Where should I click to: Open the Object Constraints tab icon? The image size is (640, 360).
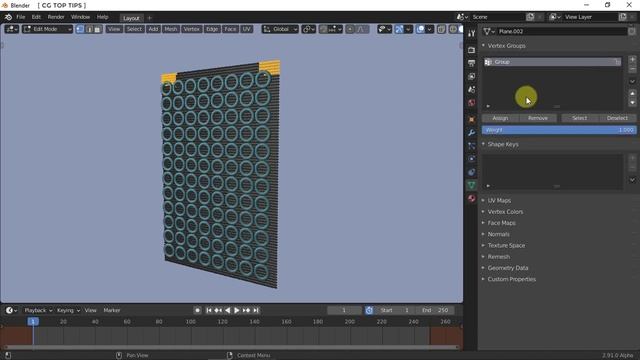tap(471, 172)
